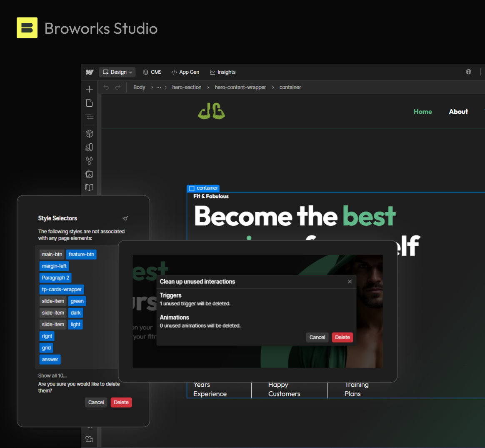Select Body in the breadcrumb
Image resolution: width=485 pixels, height=448 pixels.
pos(139,87)
